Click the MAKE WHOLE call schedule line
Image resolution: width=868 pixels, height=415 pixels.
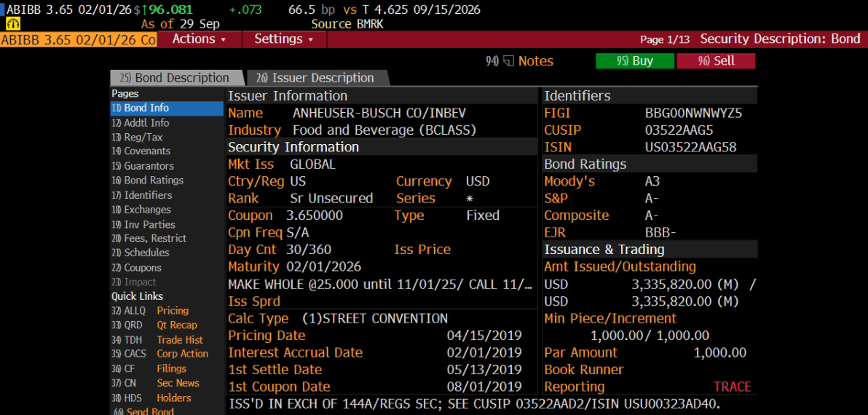coord(380,285)
